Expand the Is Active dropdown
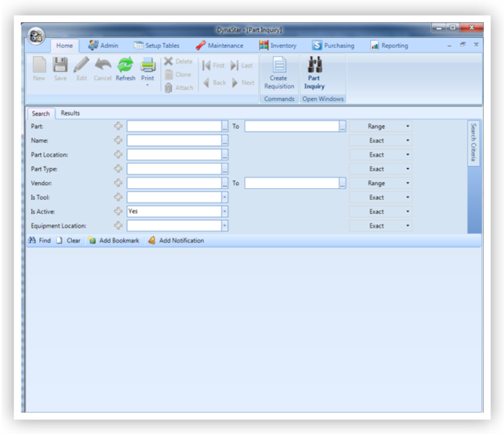The image size is (504, 434). pyautogui.click(x=225, y=212)
